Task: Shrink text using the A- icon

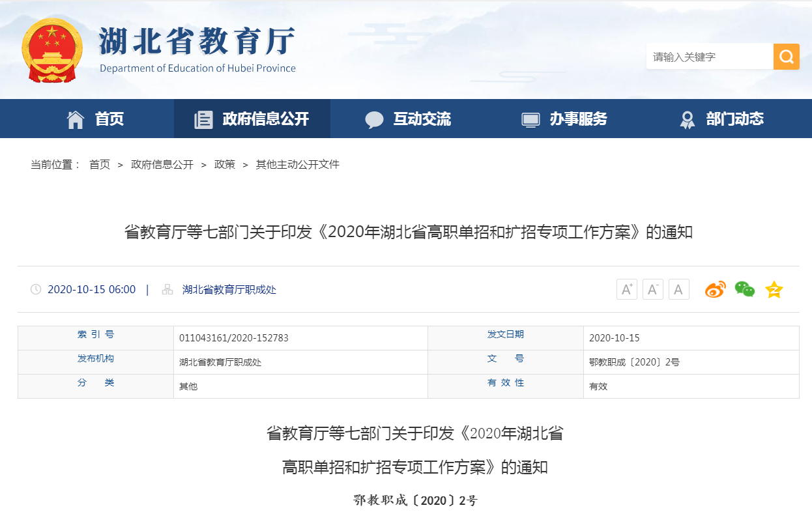Action: (652, 289)
